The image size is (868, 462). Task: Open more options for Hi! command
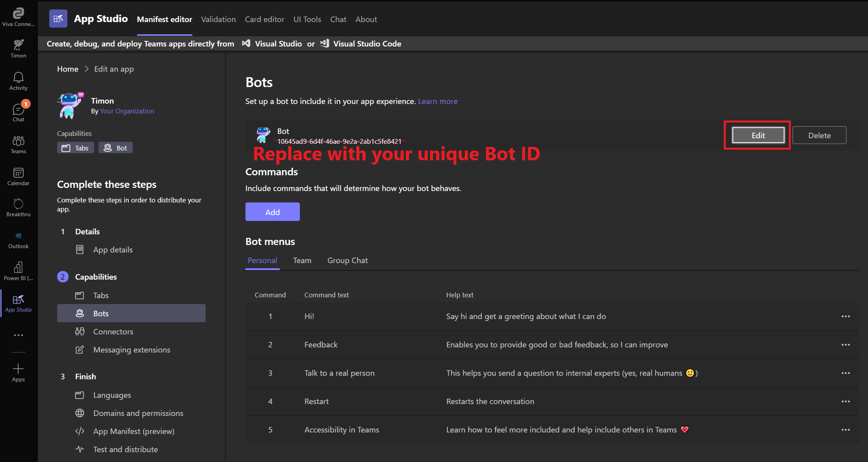846,316
